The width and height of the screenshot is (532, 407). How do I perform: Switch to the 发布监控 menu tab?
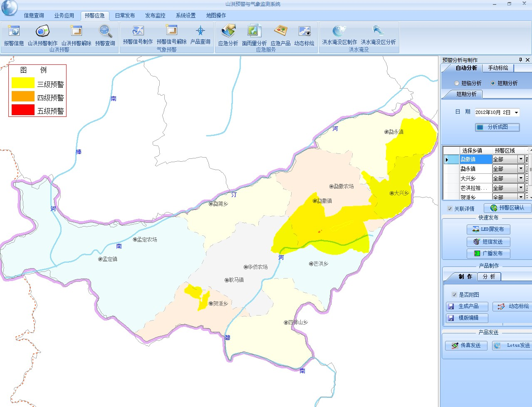coord(155,15)
